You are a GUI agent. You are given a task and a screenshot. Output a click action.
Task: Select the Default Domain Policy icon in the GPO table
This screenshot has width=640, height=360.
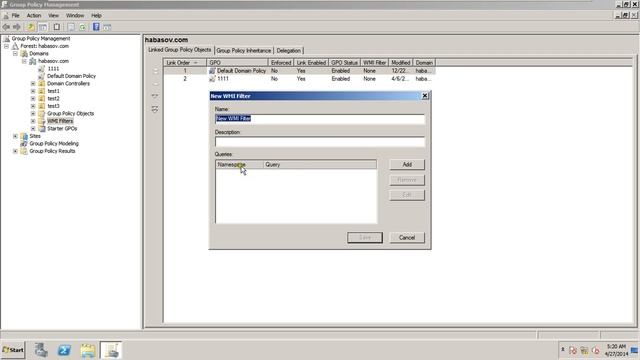[212, 71]
